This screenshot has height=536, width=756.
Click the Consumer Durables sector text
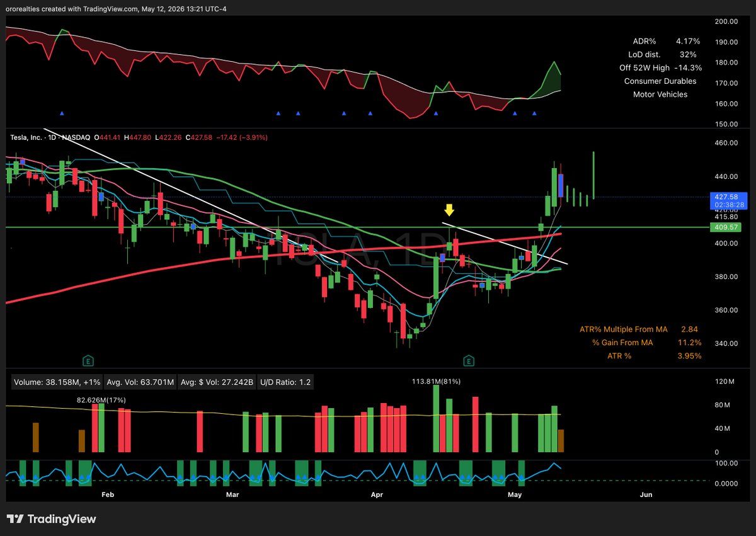[x=660, y=81]
